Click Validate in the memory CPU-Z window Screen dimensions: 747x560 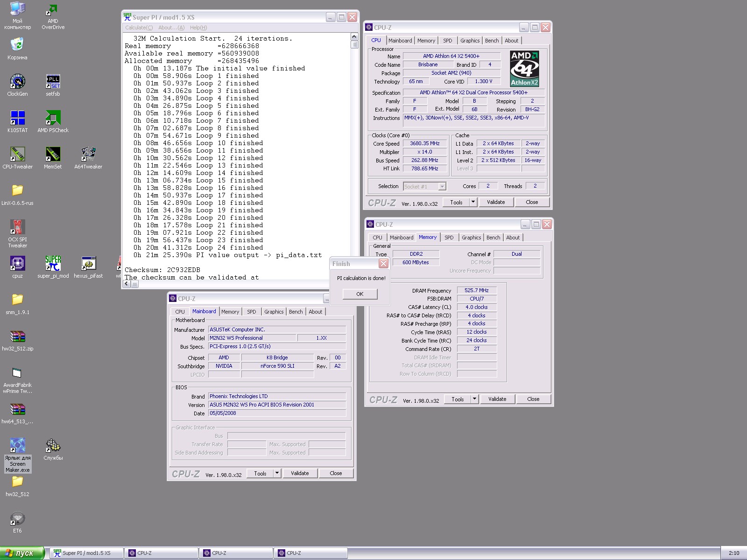pyautogui.click(x=497, y=399)
